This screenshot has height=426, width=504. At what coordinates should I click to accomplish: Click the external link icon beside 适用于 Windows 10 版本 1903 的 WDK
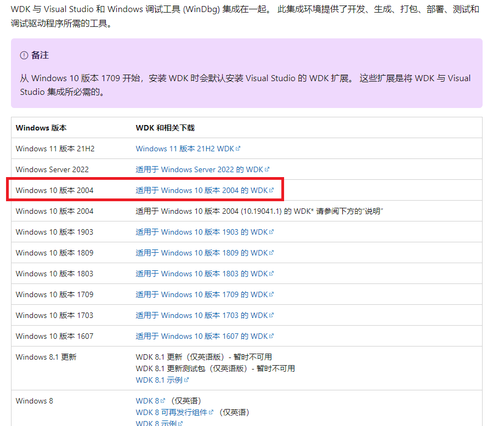pos(271,231)
